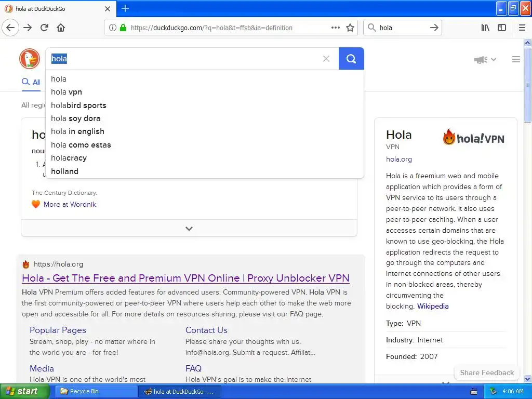Click magnifier icon in Firefox search box
Viewport: 532px width, 399px height.
click(372, 28)
